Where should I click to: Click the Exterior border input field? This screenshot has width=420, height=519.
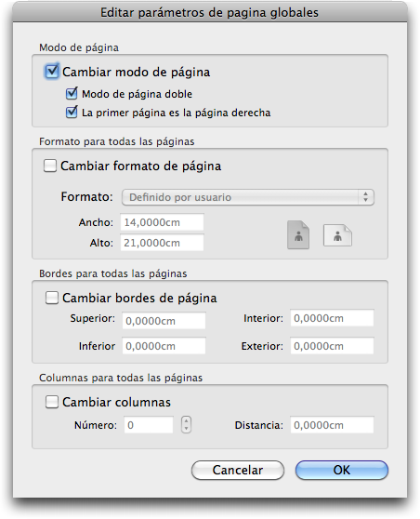pyautogui.click(x=332, y=346)
